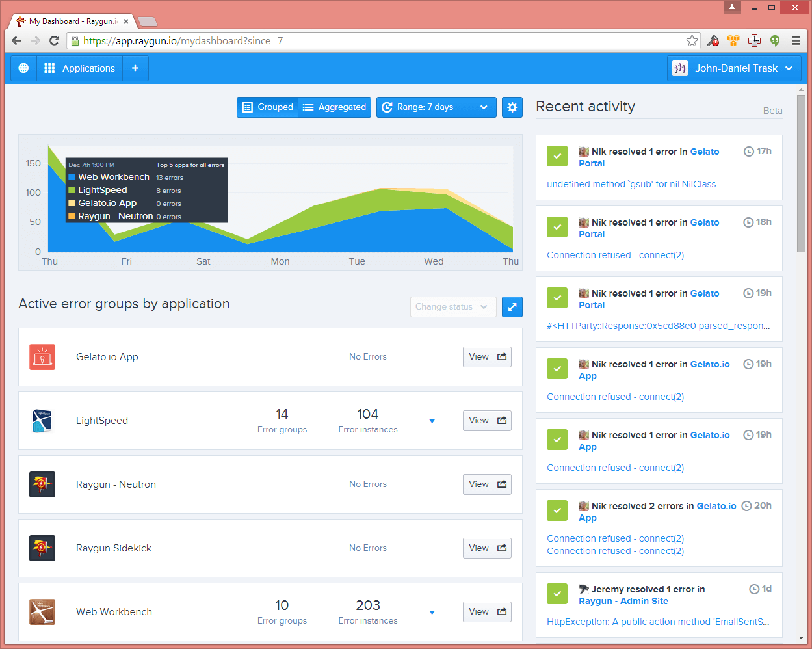Click the green check on the 17h activity
Viewport: 812px width, 649px height.
point(557,156)
